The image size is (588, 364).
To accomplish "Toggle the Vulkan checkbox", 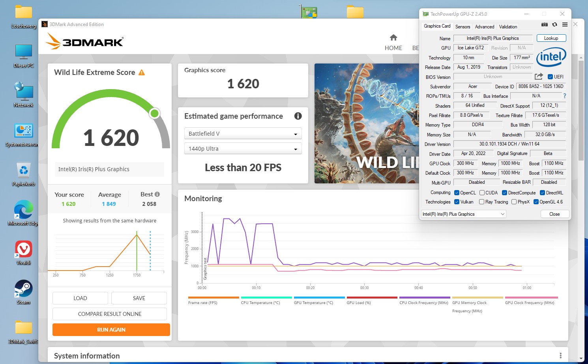I will tap(457, 202).
